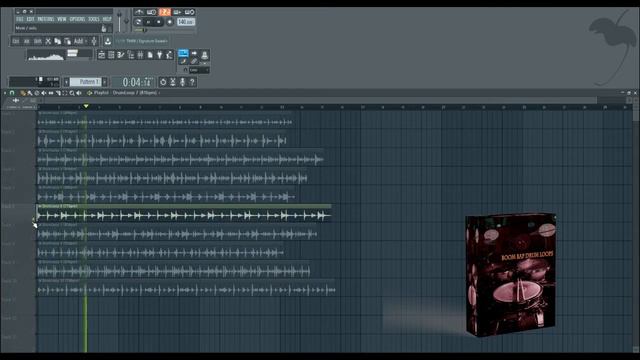Open the Pattern 1 selector
Image resolution: width=640 pixels, height=360 pixels.
[85, 82]
